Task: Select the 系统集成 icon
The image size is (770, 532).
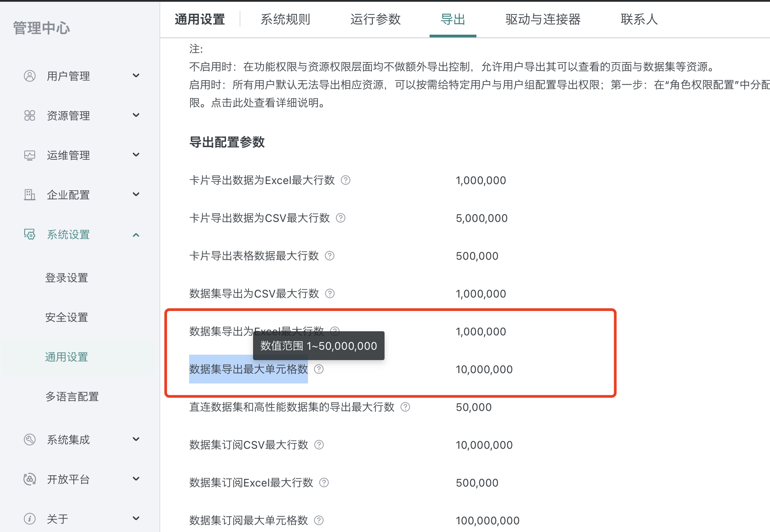Action: (30, 439)
